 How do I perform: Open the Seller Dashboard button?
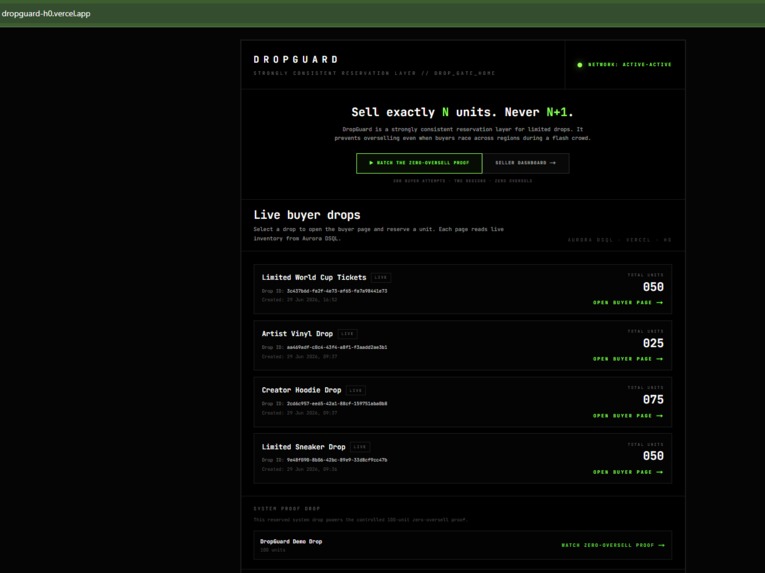tap(525, 163)
